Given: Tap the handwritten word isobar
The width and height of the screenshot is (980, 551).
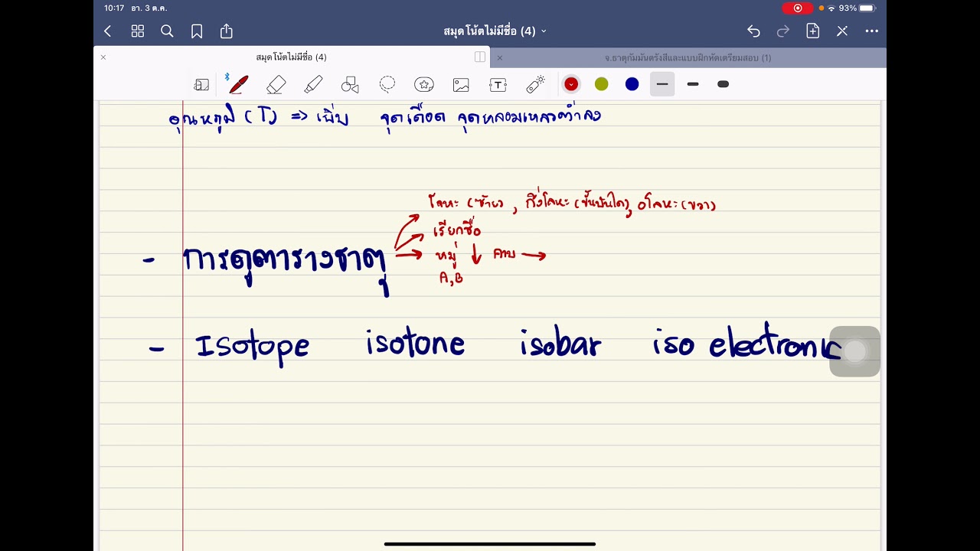Looking at the screenshot, I should 560,344.
